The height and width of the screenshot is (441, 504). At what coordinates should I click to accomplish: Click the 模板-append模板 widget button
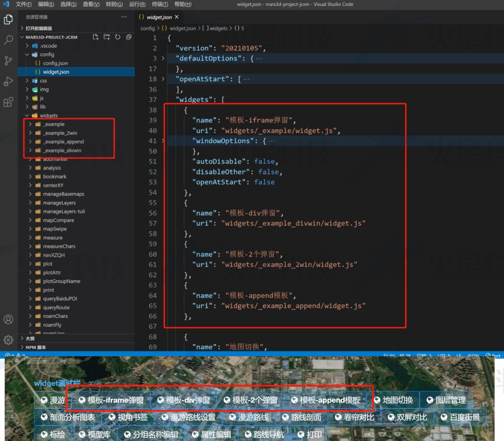coord(325,400)
